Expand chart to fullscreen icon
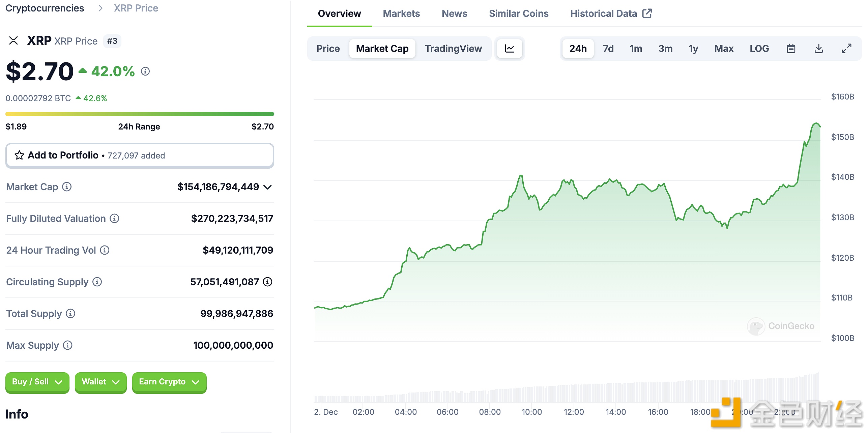This screenshot has width=868, height=433. [846, 49]
